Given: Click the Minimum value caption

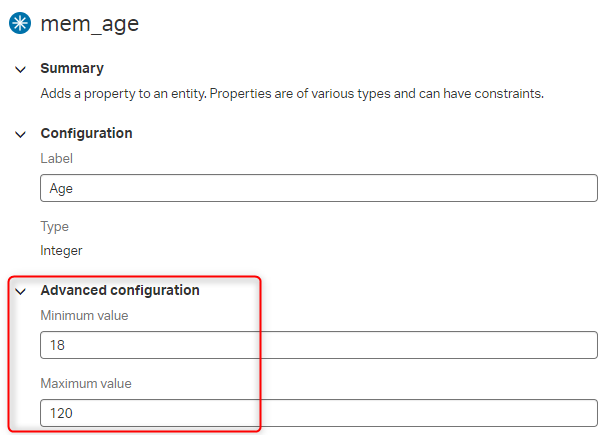Looking at the screenshot, I should pyautogui.click(x=84, y=316).
